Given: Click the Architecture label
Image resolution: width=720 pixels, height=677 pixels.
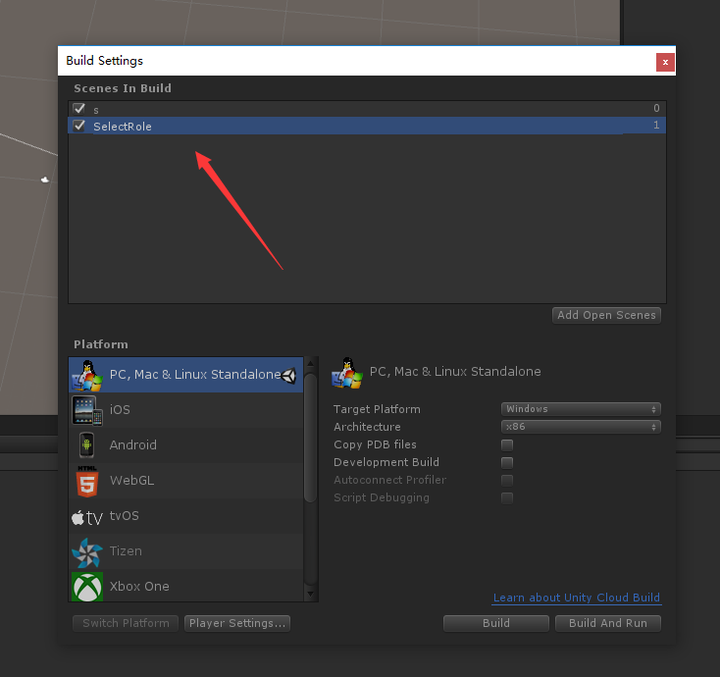Looking at the screenshot, I should click(367, 427).
